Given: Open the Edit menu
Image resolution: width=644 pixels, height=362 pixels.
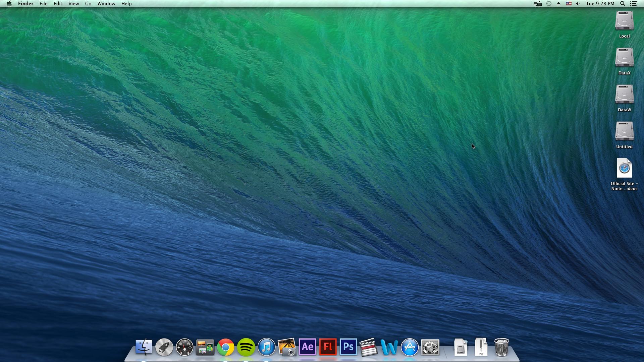Looking at the screenshot, I should (x=58, y=4).
